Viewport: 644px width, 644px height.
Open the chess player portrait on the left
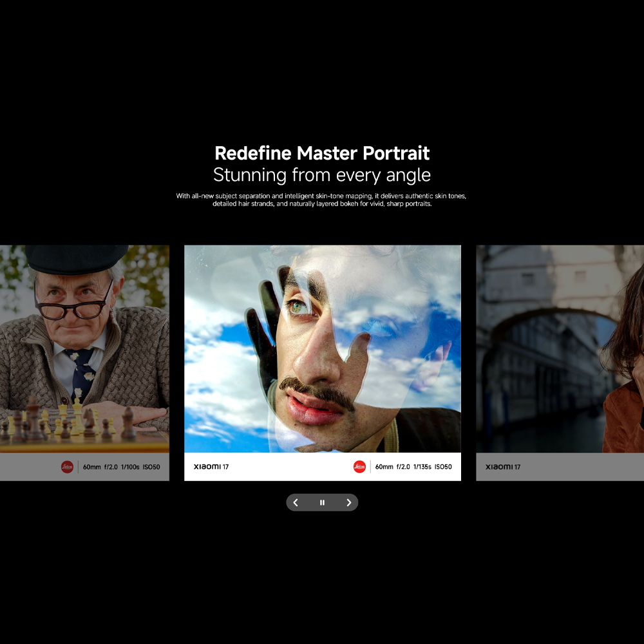(x=84, y=348)
